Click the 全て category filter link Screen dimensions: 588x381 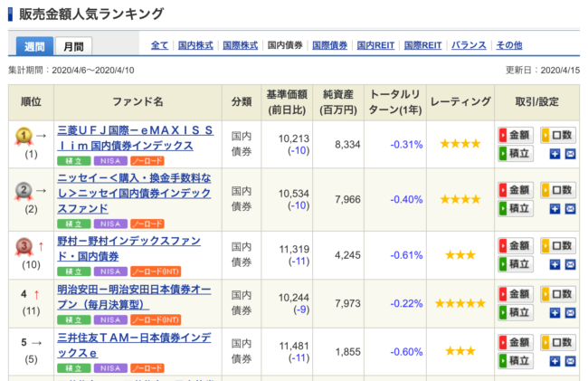click(159, 45)
